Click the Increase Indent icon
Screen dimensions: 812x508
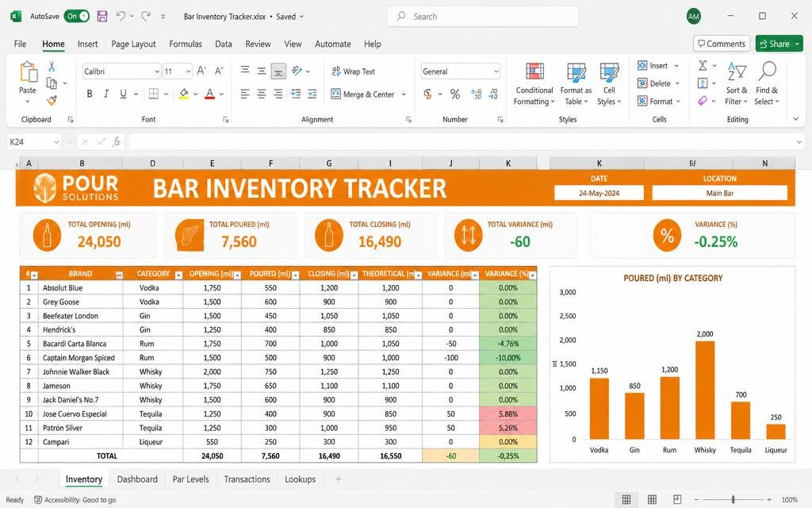pyautogui.click(x=312, y=94)
